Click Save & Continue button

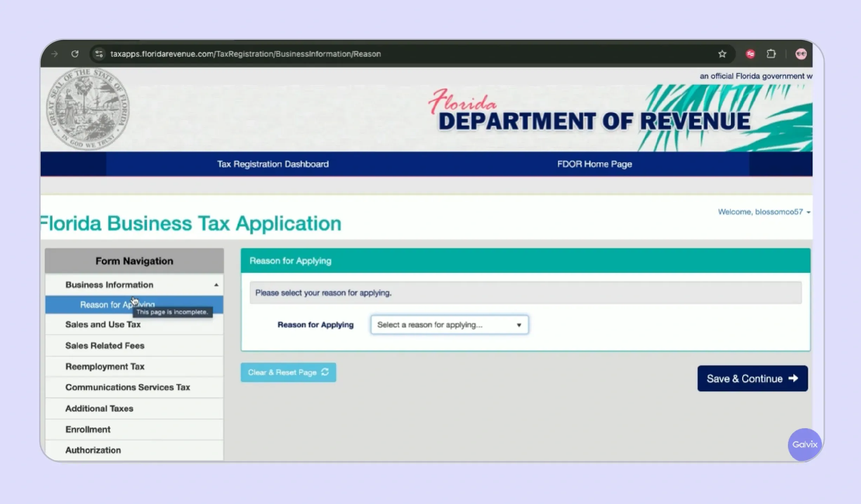pos(752,378)
